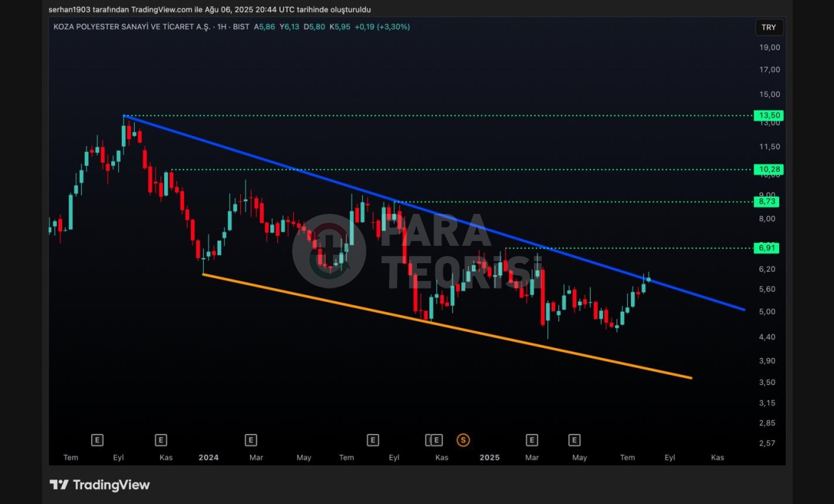This screenshot has height=504, width=834.
Task: Select the 13,50 price level label
Action: click(770, 115)
